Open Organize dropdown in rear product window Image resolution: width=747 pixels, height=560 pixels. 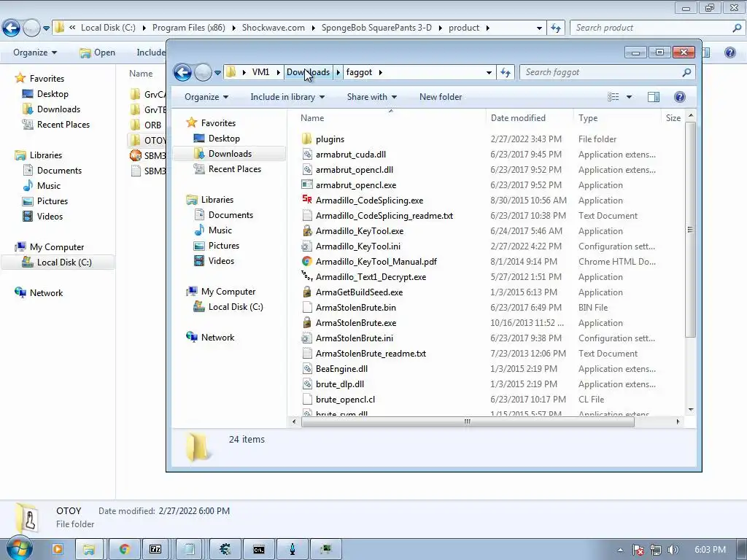(35, 52)
